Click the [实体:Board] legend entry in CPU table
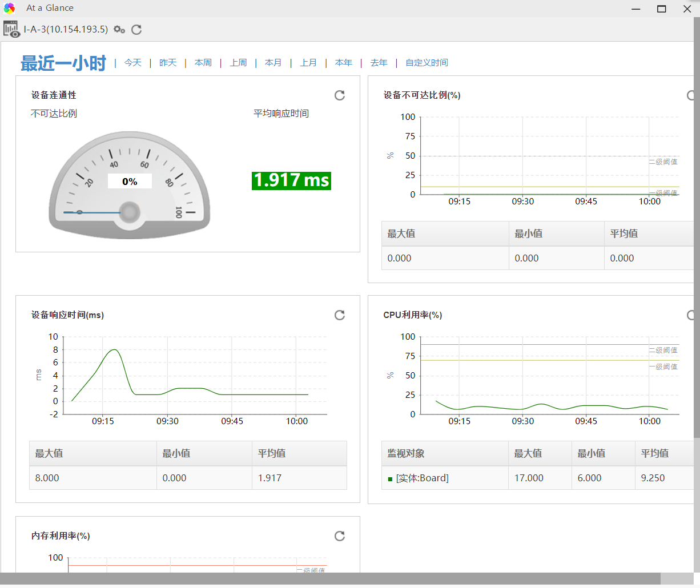 coord(422,478)
